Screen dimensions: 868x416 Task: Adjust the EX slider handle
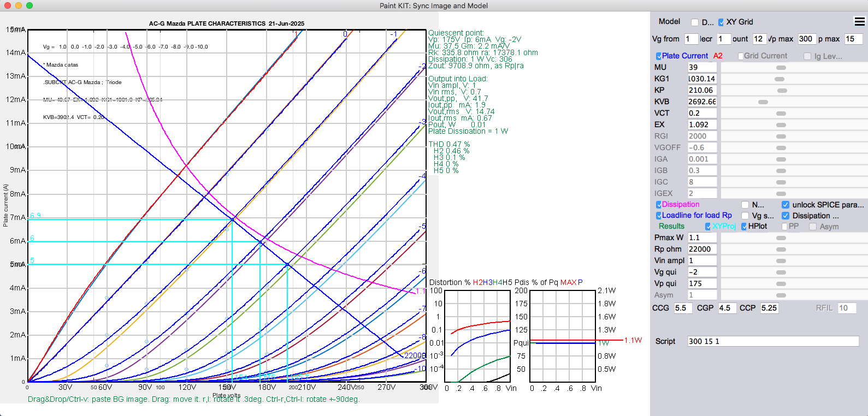[x=781, y=125]
